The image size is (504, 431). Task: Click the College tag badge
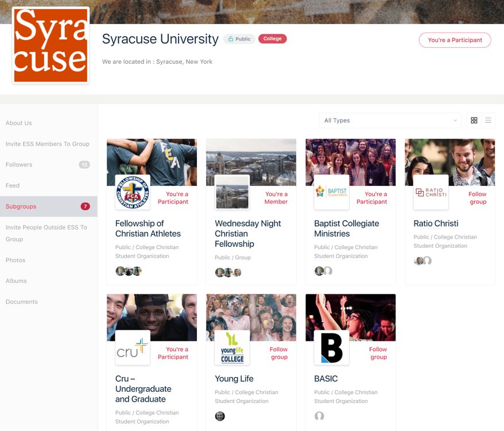pyautogui.click(x=273, y=39)
